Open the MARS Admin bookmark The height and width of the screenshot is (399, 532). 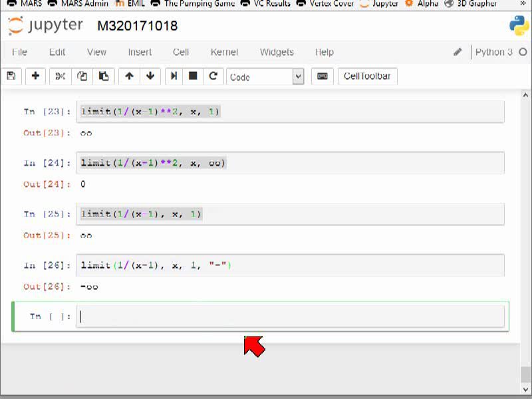point(78,3)
